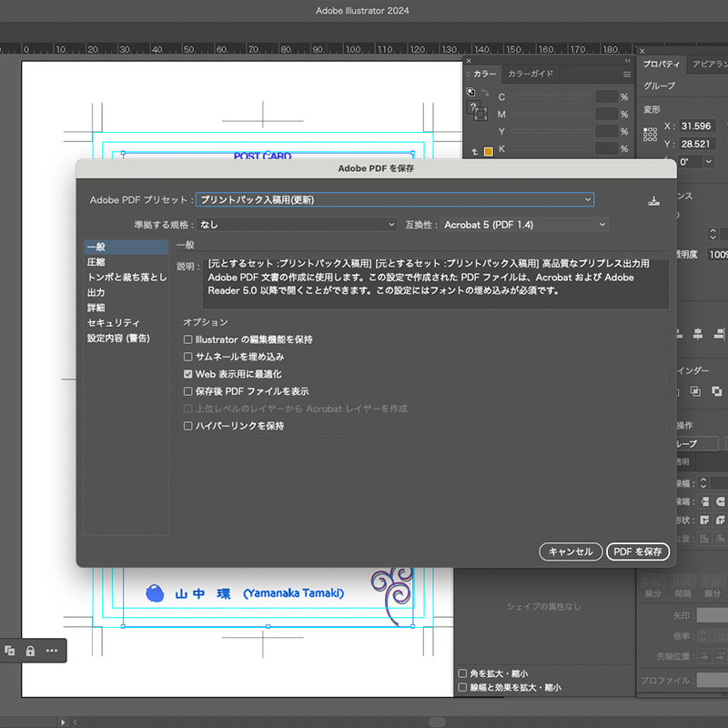Click the キャンセル button

click(571, 551)
